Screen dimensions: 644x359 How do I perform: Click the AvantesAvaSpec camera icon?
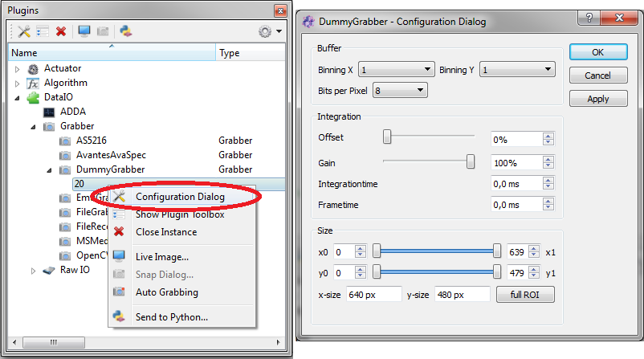click(65, 156)
